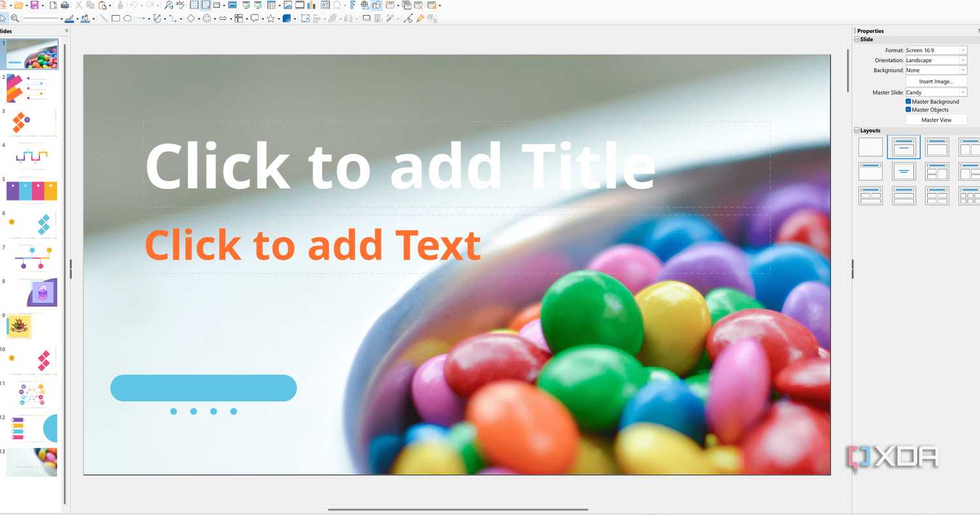980x515 pixels.
Task: Click the Insert Text Box icon
Action: click(325, 5)
